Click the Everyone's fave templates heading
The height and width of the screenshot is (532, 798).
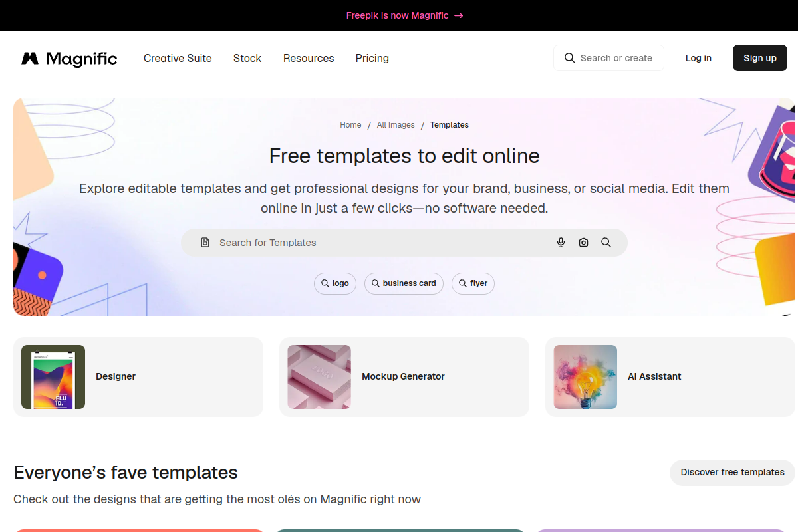click(x=126, y=473)
